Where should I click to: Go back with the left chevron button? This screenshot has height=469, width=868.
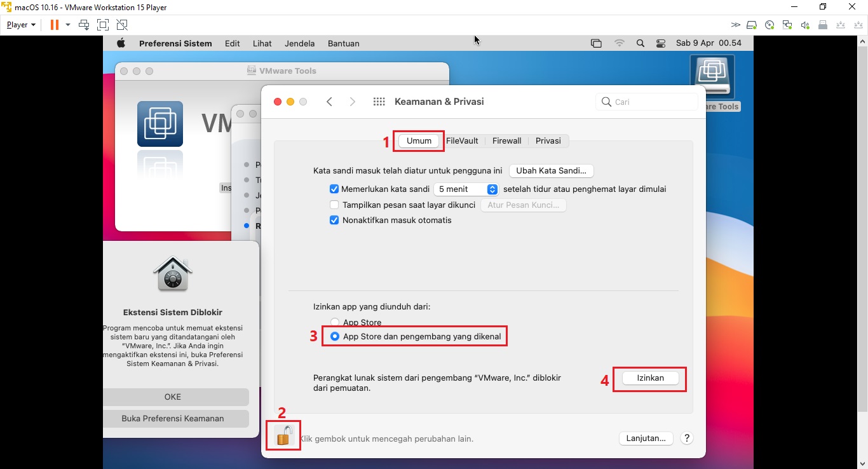(x=329, y=102)
